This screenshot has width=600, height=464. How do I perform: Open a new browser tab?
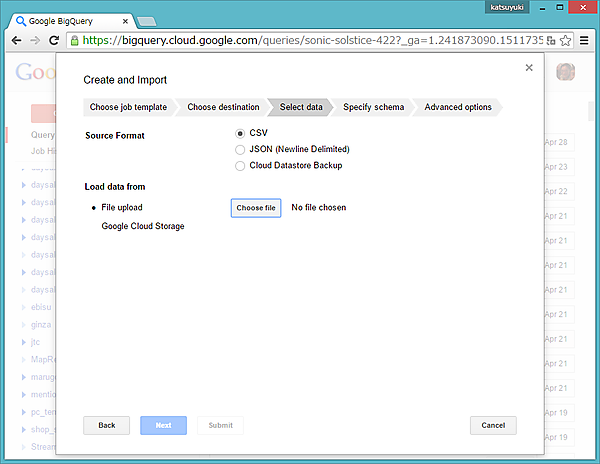(x=147, y=21)
